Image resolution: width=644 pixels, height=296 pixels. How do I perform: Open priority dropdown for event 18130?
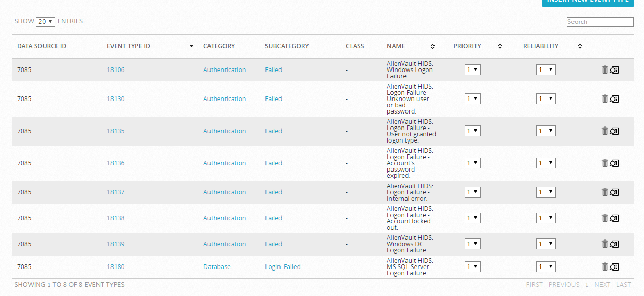click(x=472, y=98)
